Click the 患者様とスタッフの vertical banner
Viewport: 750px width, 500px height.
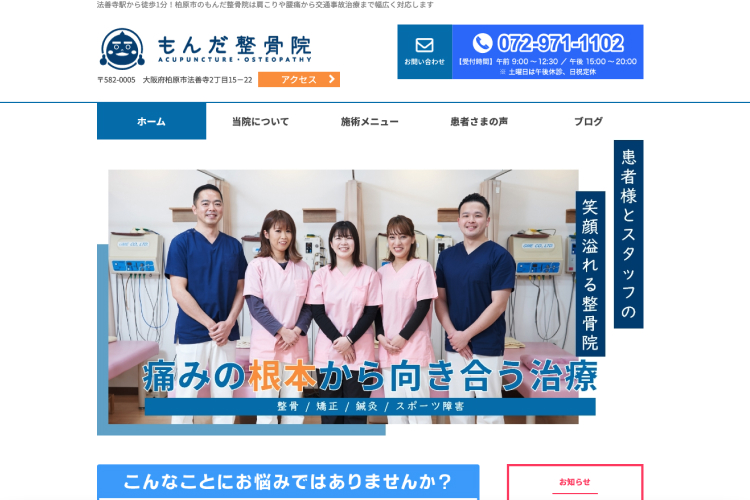(628, 234)
